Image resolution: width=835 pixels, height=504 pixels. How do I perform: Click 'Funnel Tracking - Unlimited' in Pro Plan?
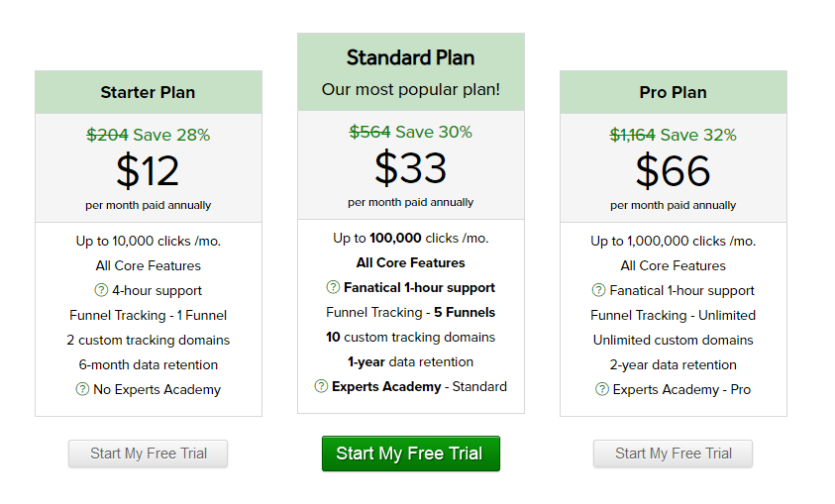tap(673, 315)
